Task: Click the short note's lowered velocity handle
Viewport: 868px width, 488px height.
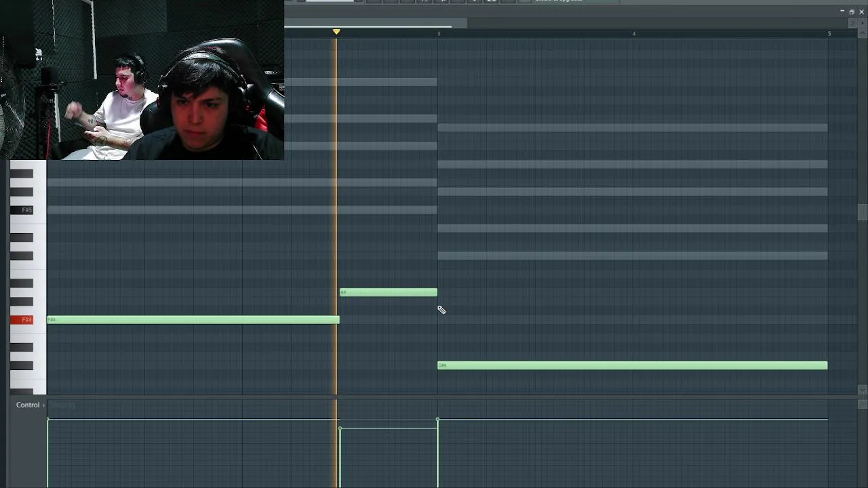Action: tap(340, 428)
